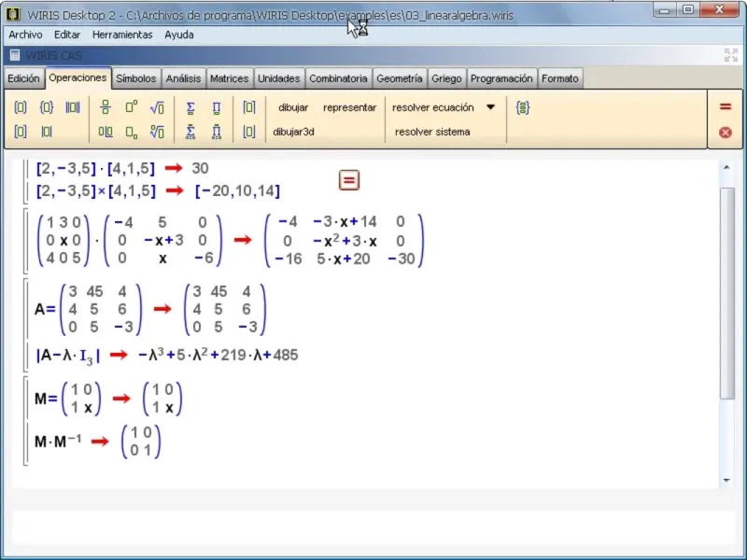Click the floating equals button in worksheet
The image size is (747, 560).
tap(349, 180)
